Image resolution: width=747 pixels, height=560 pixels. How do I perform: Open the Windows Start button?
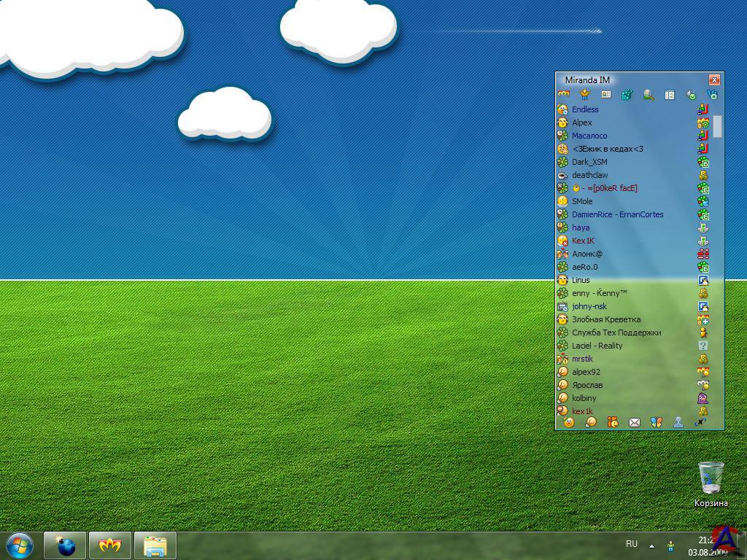[19, 545]
